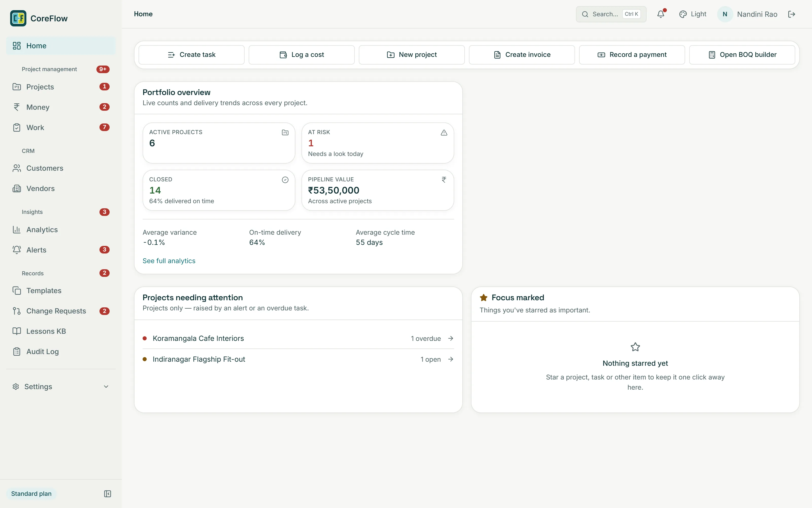Viewport: 812px width, 508px height.
Task: Click the Log a cost button
Action: pos(301,55)
